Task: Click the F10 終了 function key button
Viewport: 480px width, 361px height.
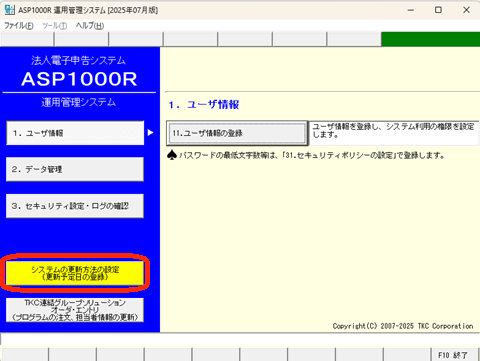Action: (x=453, y=355)
